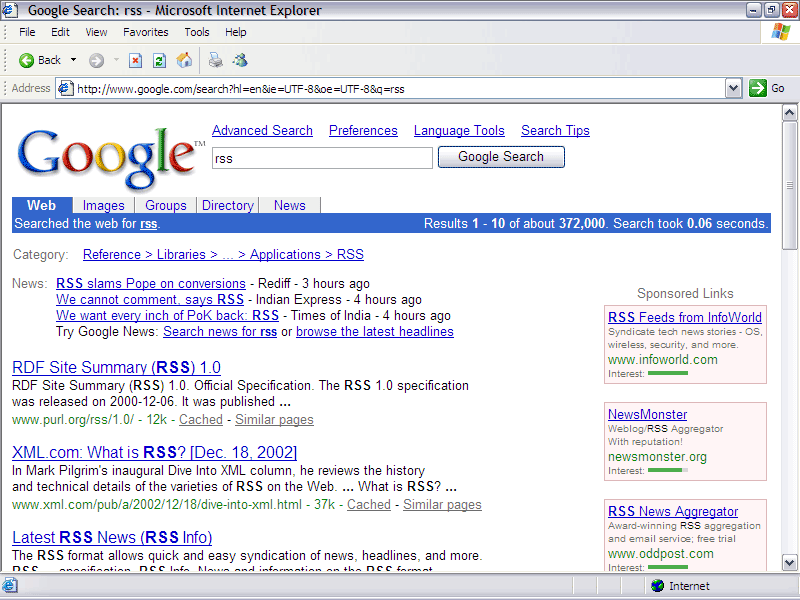Click the Back arrow icon
800x600 pixels.
click(x=26, y=61)
